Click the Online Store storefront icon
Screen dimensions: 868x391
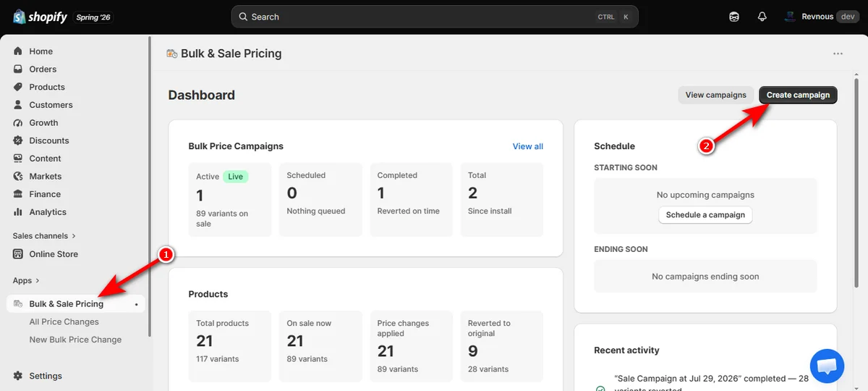[18, 254]
